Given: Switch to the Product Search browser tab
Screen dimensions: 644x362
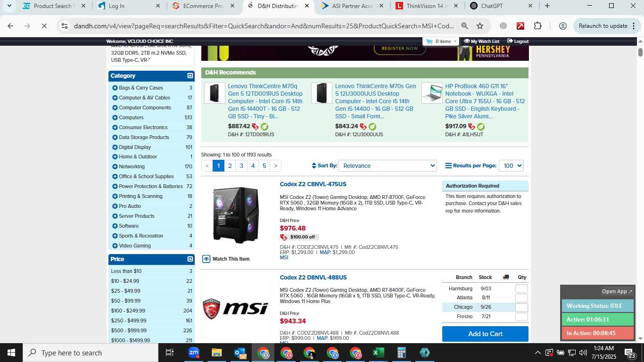Looking at the screenshot, I should coord(54,6).
